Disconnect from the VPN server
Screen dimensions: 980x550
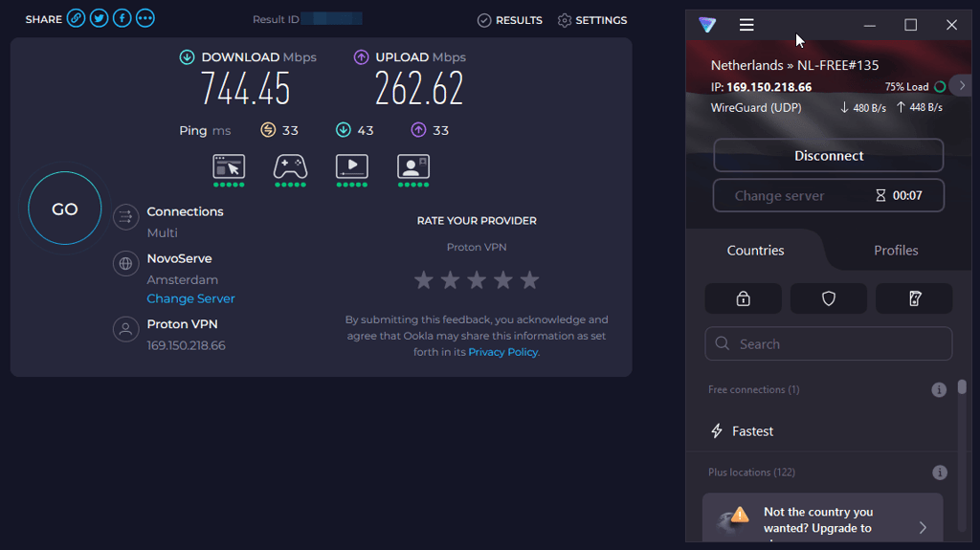point(829,156)
